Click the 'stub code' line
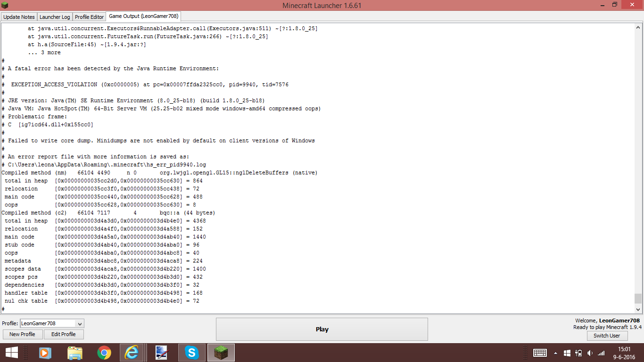Image resolution: width=644 pixels, height=362 pixels. (x=102, y=245)
